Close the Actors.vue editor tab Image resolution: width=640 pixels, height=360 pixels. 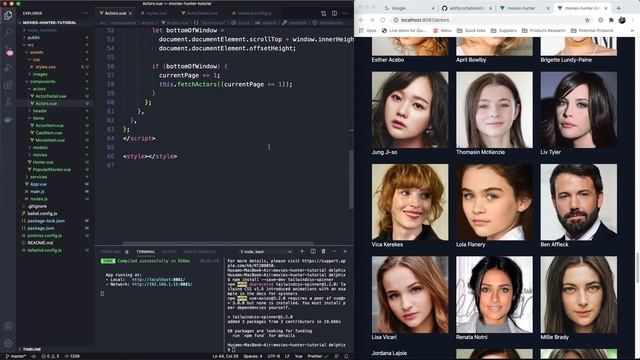130,13
